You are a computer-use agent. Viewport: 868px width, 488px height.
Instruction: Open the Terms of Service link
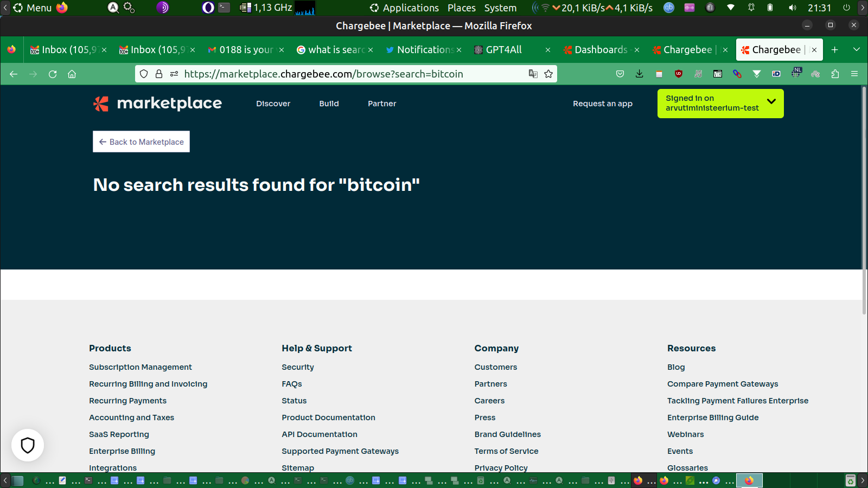[507, 451]
